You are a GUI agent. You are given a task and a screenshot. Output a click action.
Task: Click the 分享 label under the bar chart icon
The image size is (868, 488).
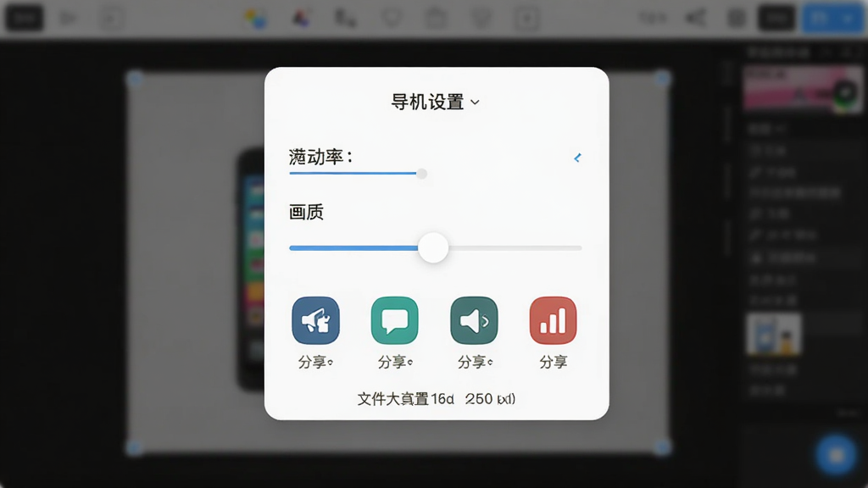click(553, 362)
